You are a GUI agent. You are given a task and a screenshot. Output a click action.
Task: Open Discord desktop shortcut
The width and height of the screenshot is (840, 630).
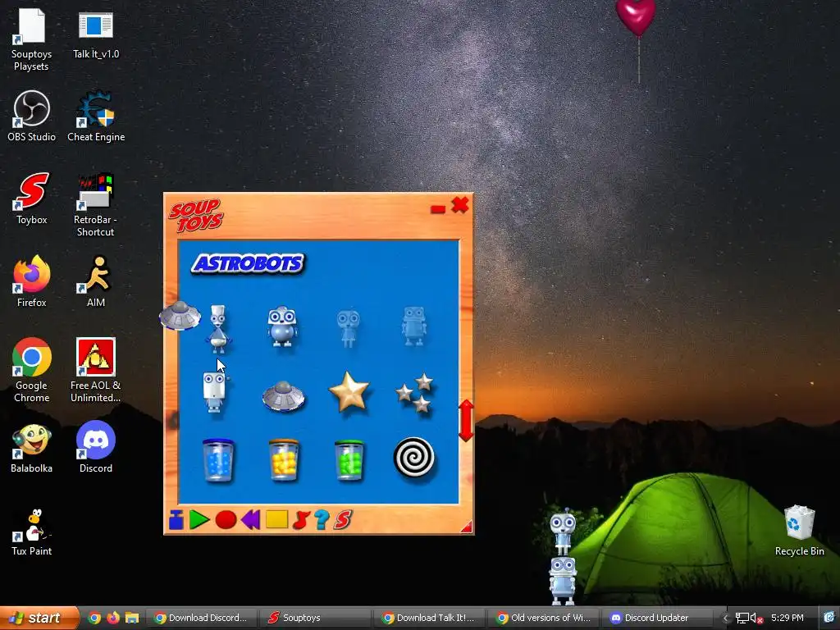96,448
